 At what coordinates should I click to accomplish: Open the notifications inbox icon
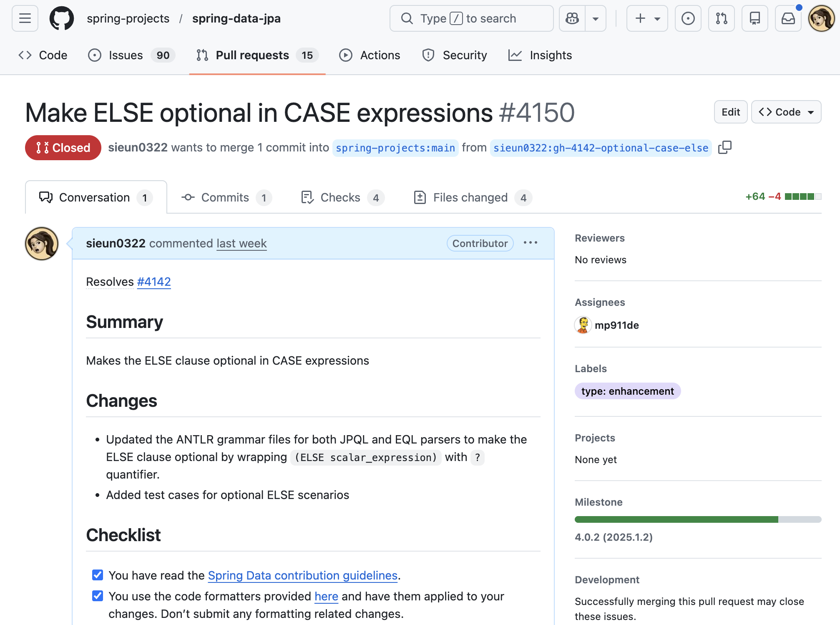pyautogui.click(x=788, y=18)
